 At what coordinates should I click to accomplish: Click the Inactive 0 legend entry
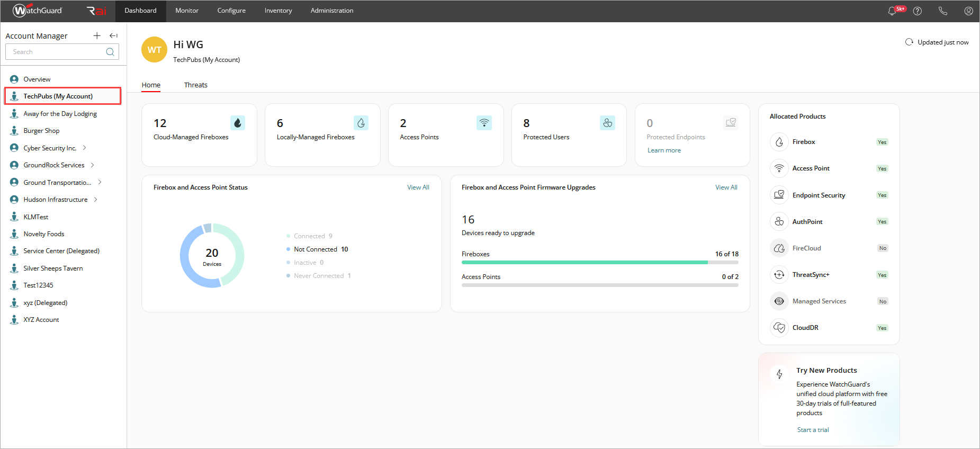pyautogui.click(x=305, y=262)
